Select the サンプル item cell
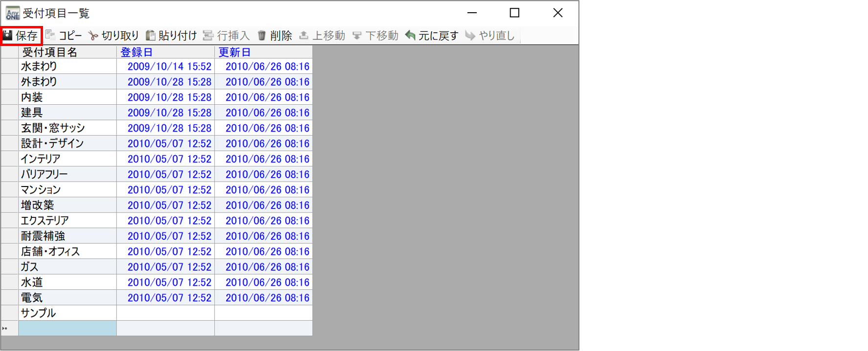Image resolution: width=868 pixels, height=351 pixels. tap(67, 313)
